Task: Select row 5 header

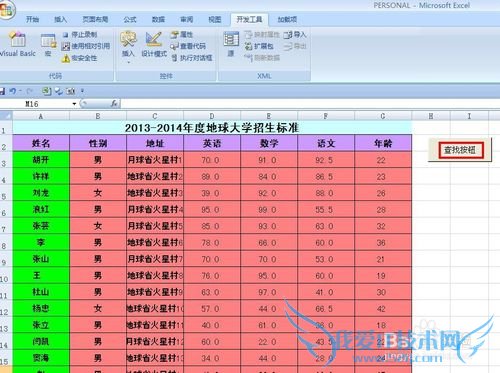Action: tap(6, 193)
